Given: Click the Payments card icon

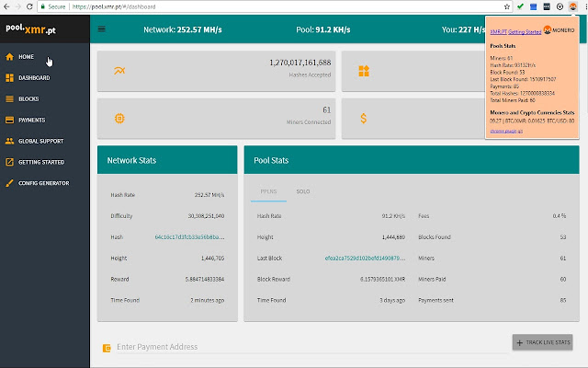Looking at the screenshot, I should pos(10,120).
